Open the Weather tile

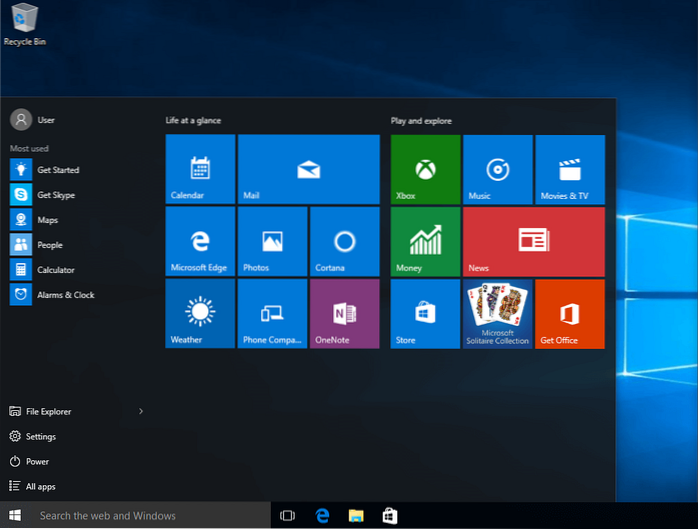(x=200, y=314)
